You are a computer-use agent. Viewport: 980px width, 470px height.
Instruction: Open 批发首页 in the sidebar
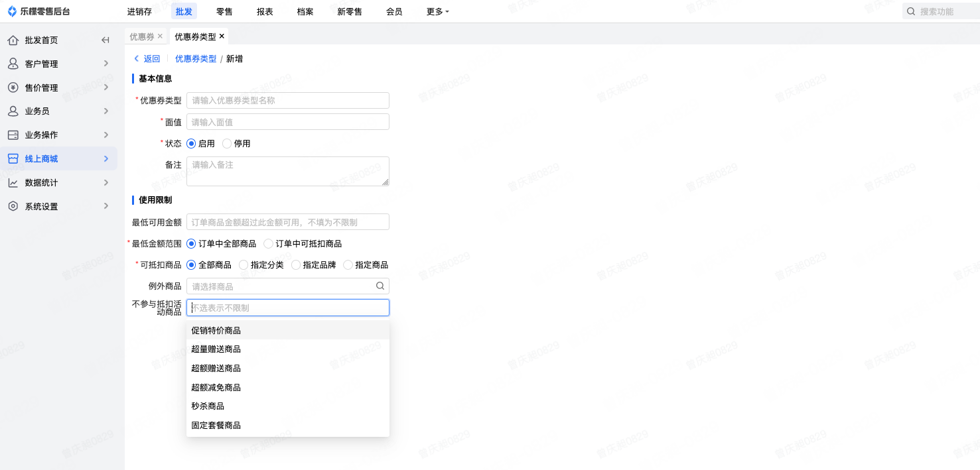point(41,40)
